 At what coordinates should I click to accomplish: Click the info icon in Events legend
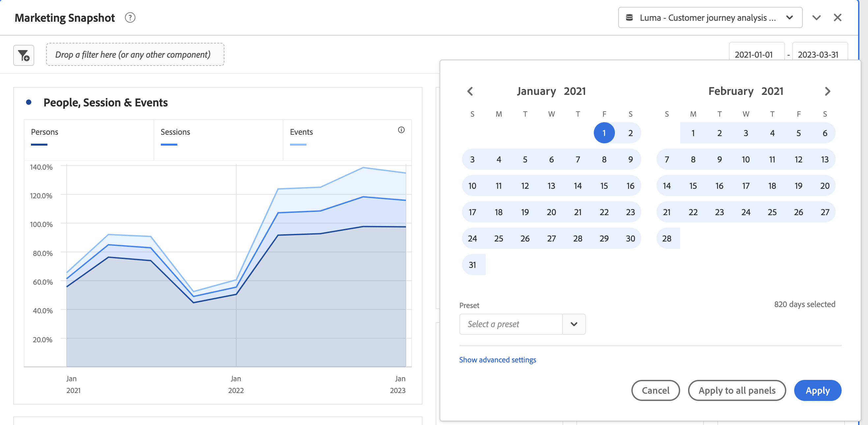coord(401,130)
